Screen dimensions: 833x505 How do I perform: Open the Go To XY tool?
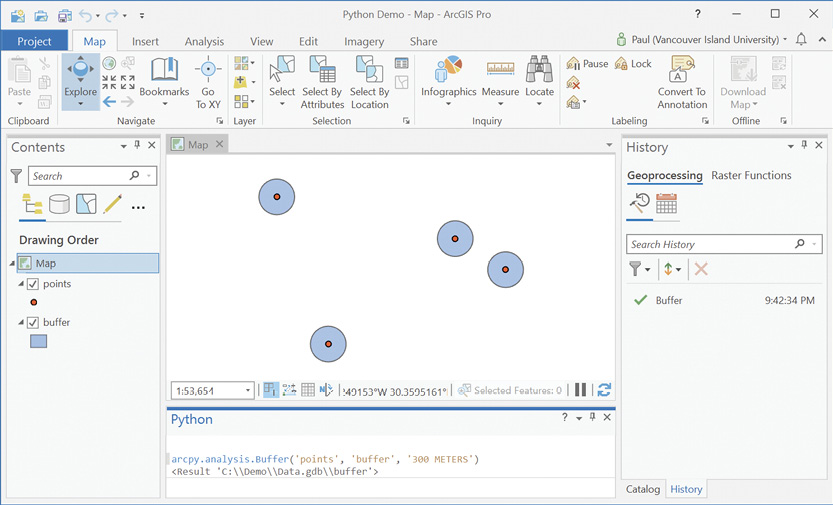208,83
